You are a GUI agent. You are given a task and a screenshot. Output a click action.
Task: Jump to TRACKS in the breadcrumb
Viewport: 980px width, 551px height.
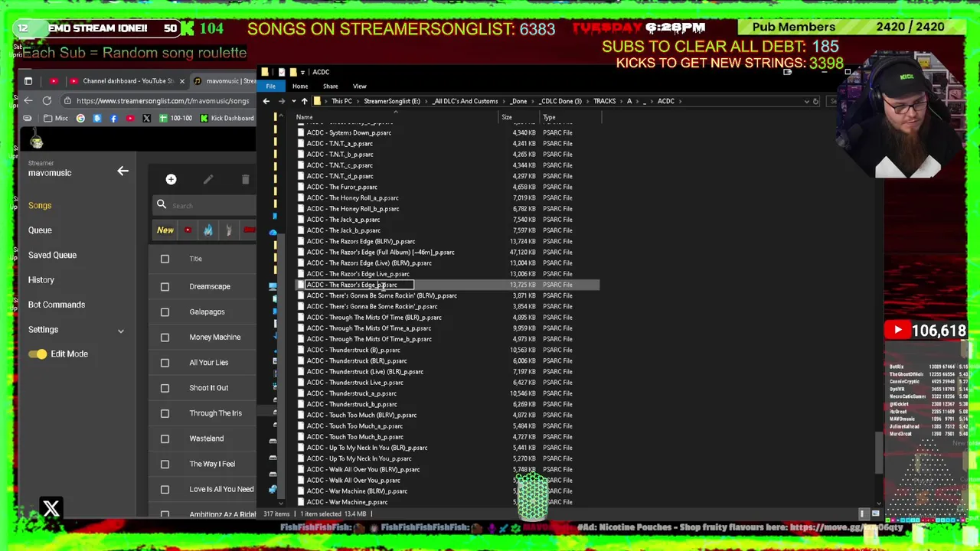(x=604, y=101)
